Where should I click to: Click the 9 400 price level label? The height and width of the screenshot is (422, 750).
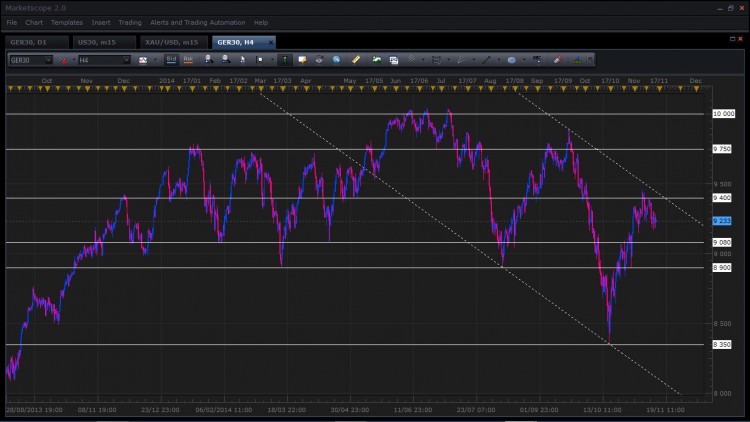click(x=722, y=198)
